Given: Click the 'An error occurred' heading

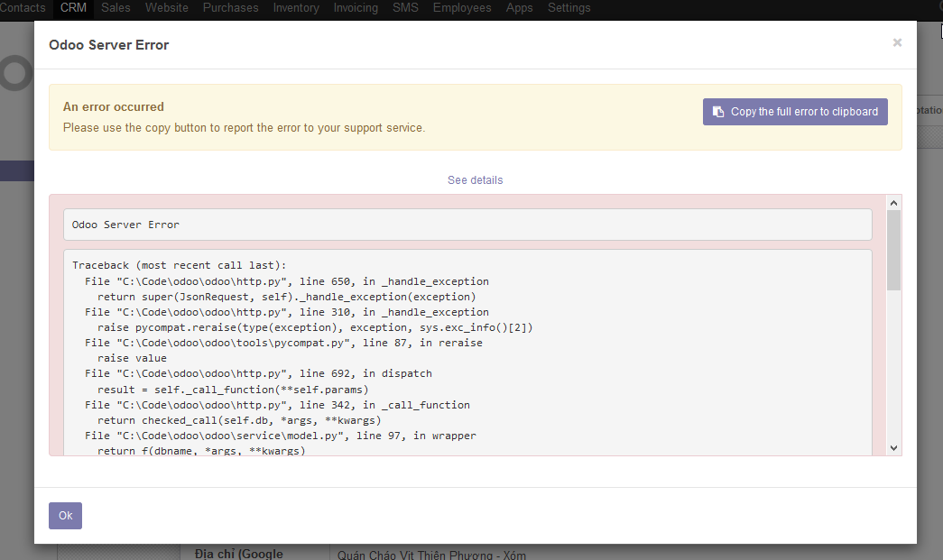Looking at the screenshot, I should click(114, 107).
